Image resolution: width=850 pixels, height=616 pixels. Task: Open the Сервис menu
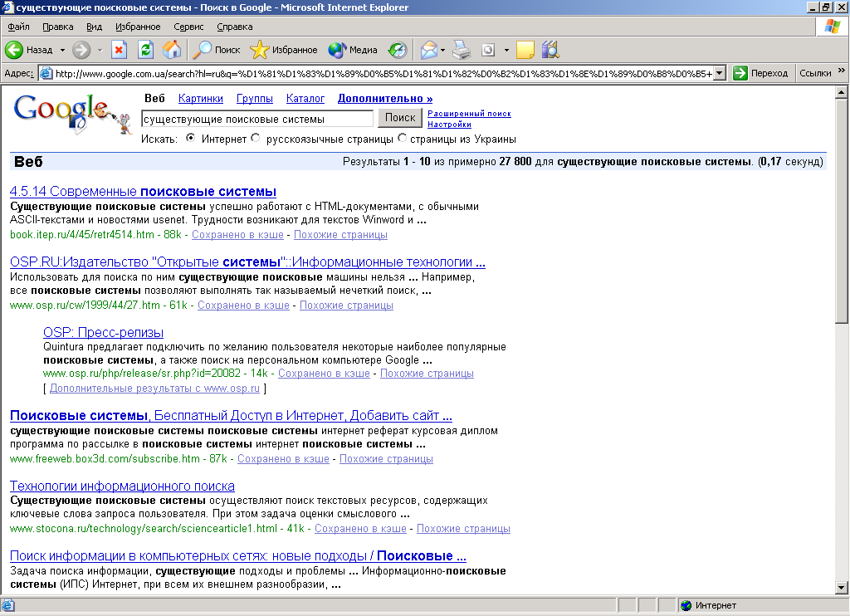tap(188, 27)
